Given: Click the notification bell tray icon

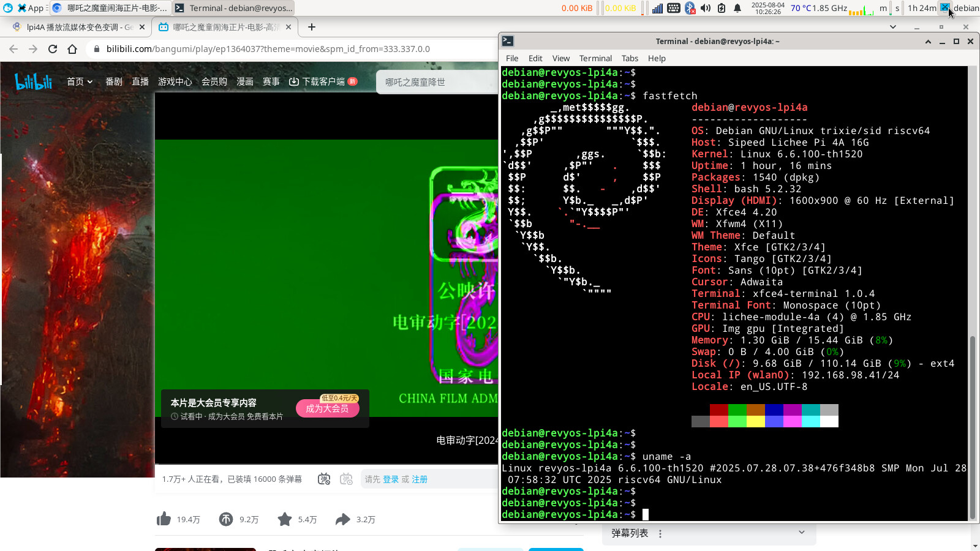Looking at the screenshot, I should pos(737,8).
